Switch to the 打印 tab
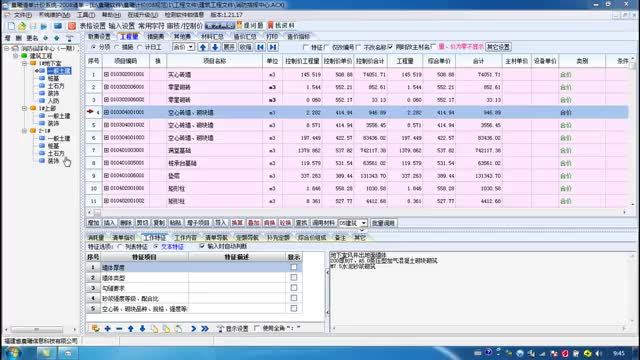 point(271,36)
